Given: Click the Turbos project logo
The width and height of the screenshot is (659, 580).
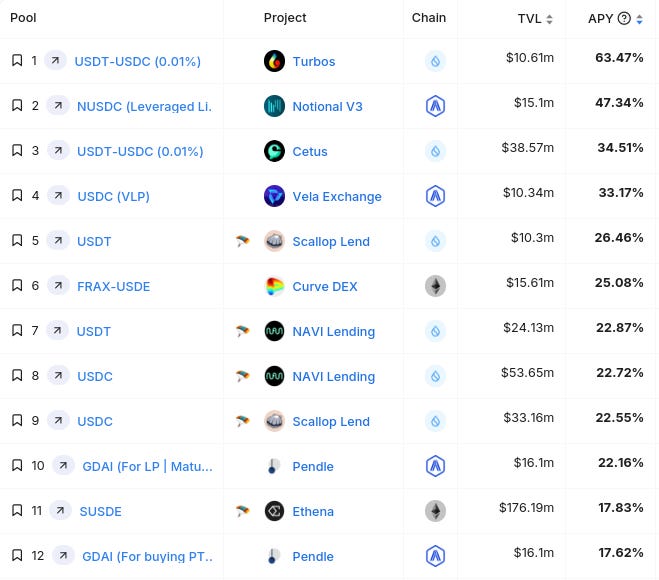Looking at the screenshot, I should click(x=274, y=61).
